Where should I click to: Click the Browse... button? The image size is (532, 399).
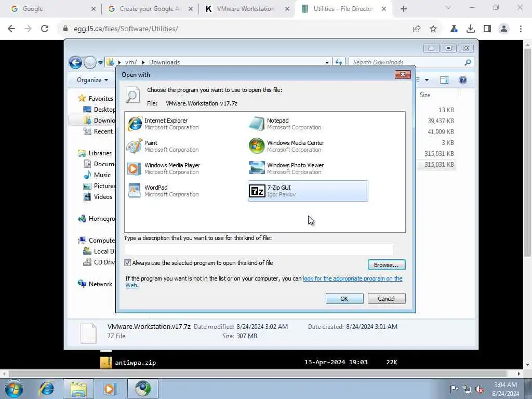pyautogui.click(x=387, y=265)
